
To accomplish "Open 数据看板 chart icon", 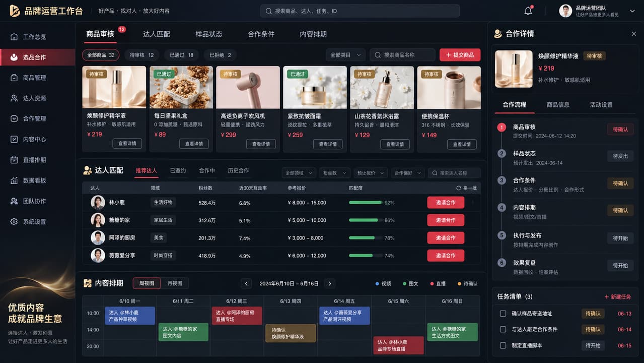I will click(x=14, y=180).
